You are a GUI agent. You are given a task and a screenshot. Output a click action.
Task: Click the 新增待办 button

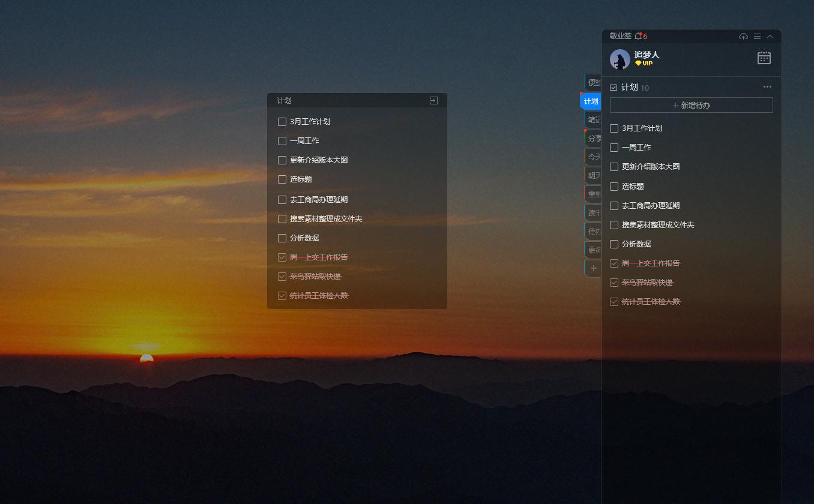692,105
